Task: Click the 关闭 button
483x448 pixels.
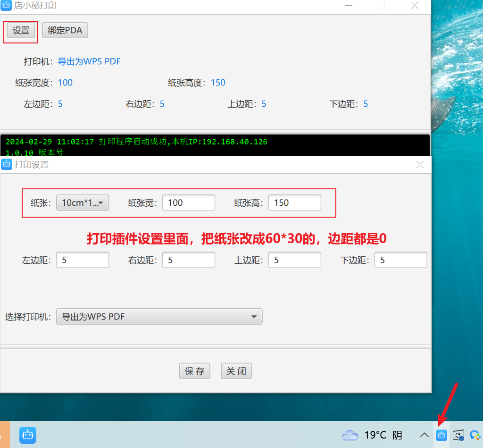Action: point(236,371)
